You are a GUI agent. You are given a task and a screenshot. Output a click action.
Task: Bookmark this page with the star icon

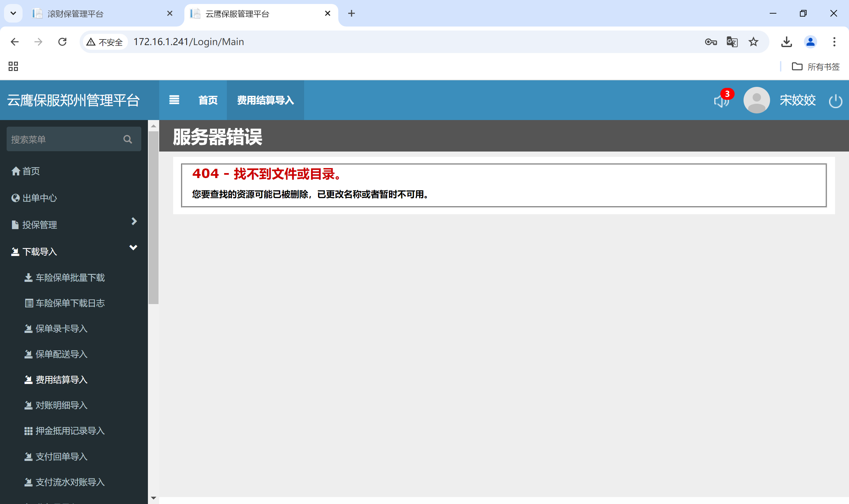(x=753, y=42)
